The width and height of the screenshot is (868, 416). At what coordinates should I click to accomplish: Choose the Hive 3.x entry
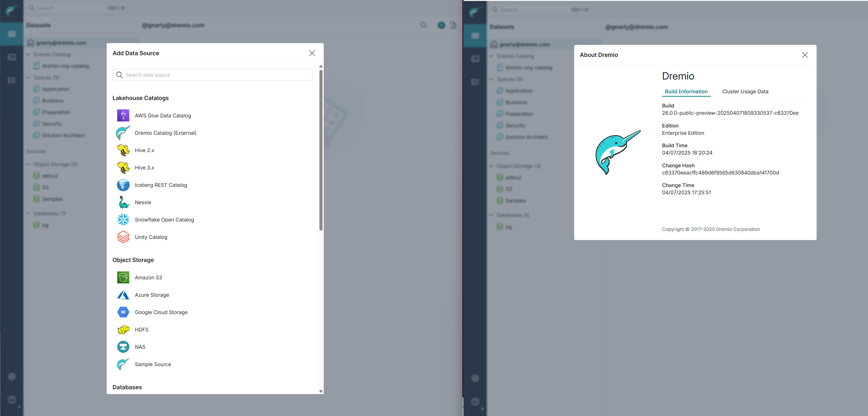click(144, 168)
